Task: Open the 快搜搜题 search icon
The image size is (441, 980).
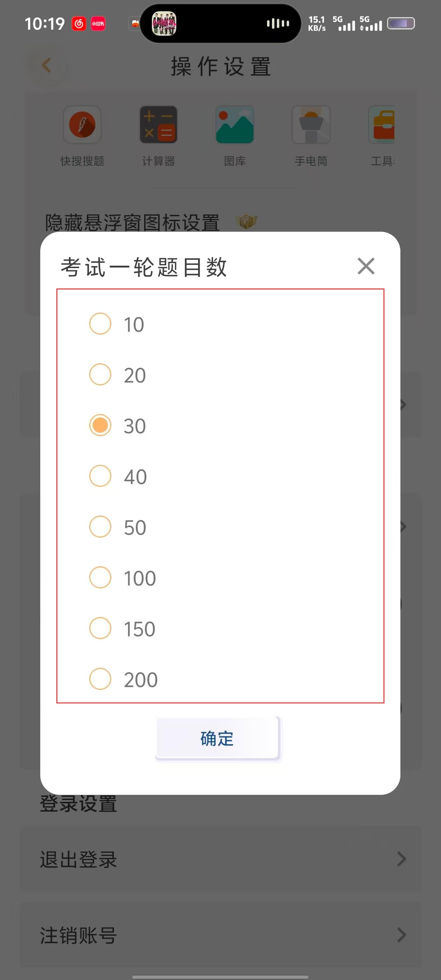Action: (x=82, y=125)
